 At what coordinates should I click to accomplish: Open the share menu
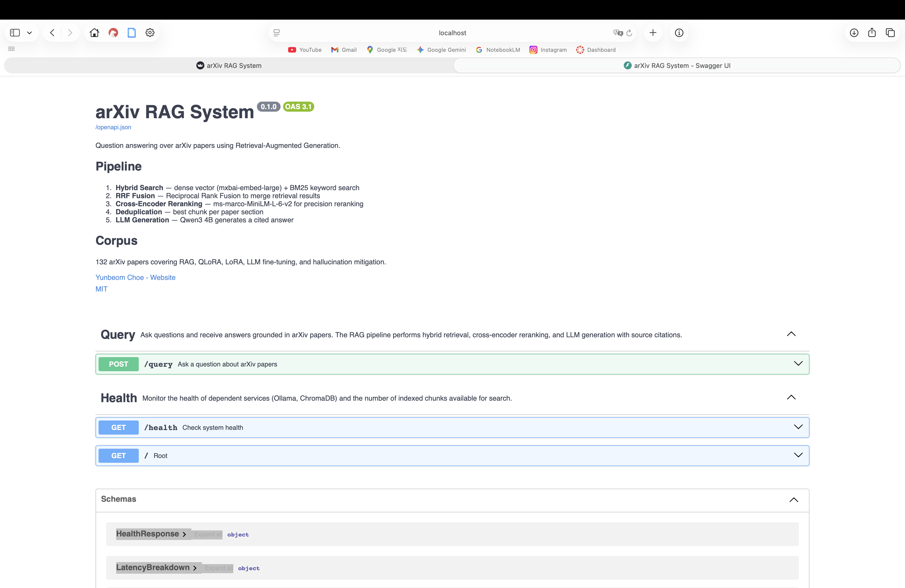(x=872, y=33)
